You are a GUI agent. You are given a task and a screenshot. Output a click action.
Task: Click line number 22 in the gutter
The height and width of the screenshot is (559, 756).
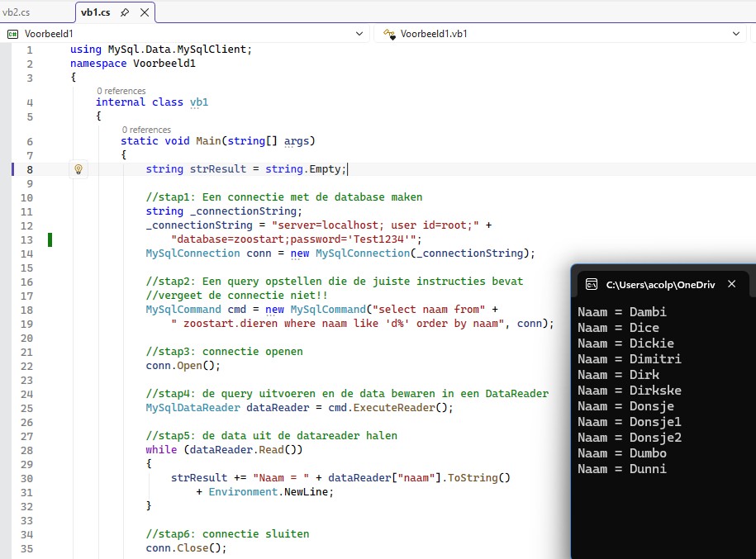pos(26,367)
